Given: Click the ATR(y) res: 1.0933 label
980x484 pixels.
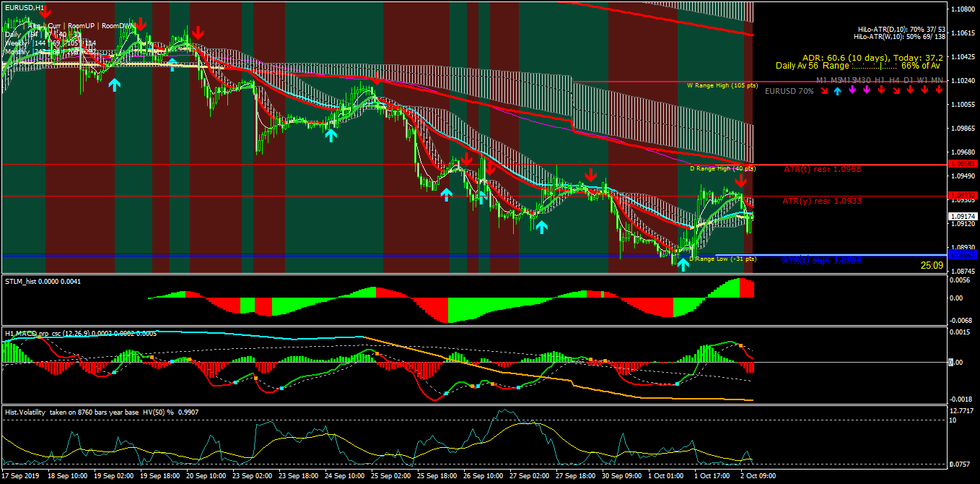Looking at the screenshot, I should click(822, 201).
